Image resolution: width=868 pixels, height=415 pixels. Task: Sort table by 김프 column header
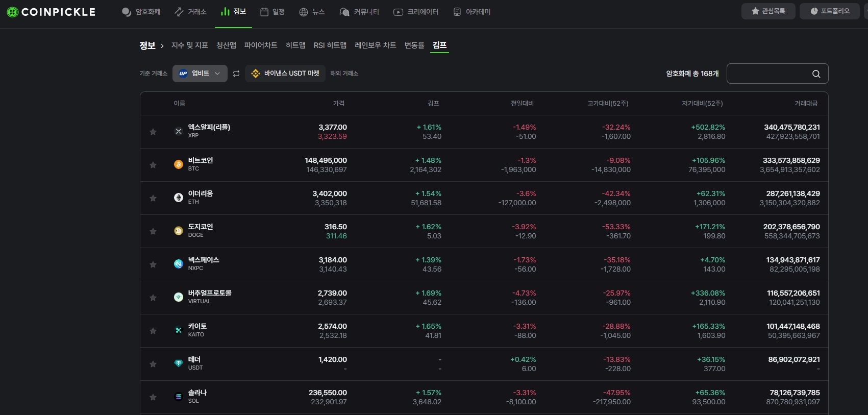433,104
